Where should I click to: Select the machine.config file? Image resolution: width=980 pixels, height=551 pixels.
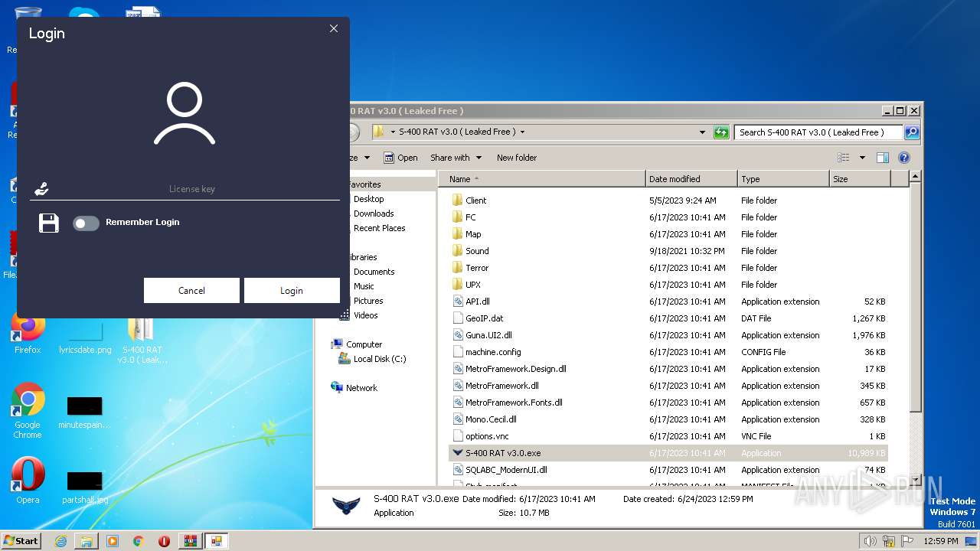[492, 352]
